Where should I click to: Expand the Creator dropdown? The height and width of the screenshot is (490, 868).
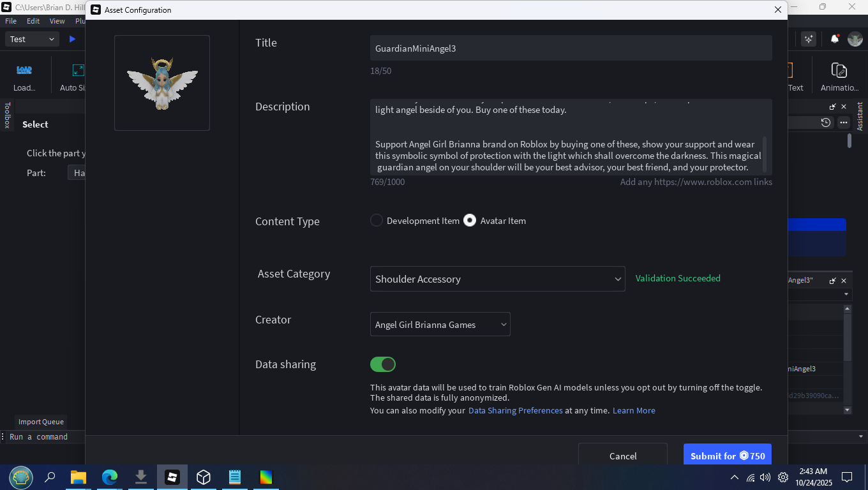440,325
